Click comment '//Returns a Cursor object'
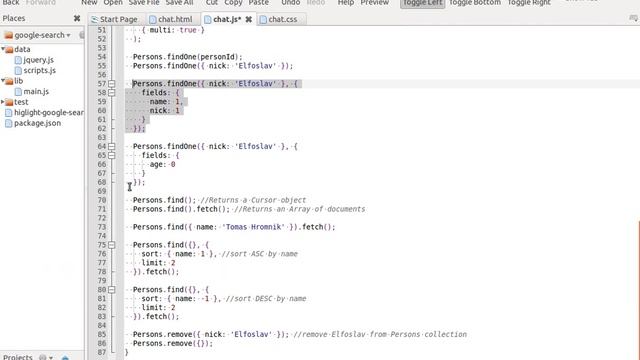 (253, 200)
